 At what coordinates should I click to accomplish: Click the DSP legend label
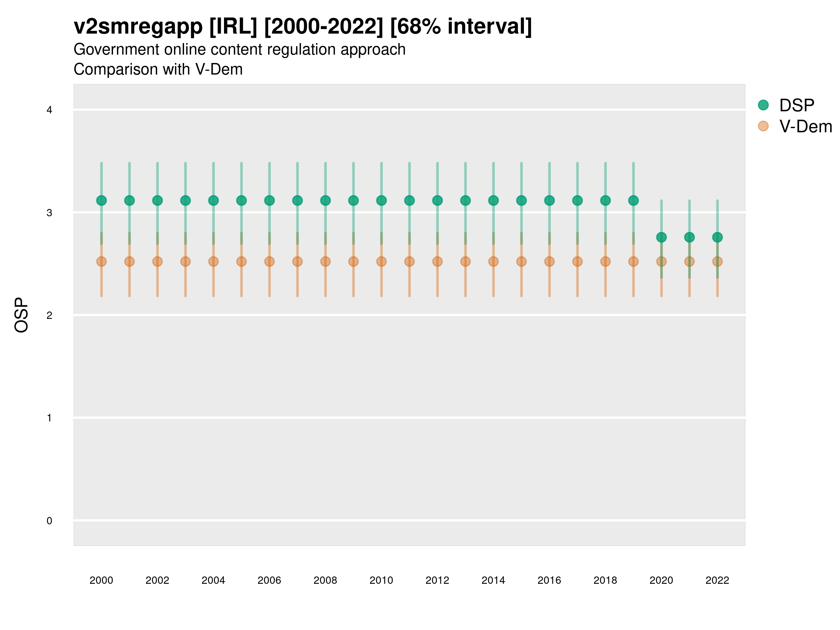click(x=796, y=105)
